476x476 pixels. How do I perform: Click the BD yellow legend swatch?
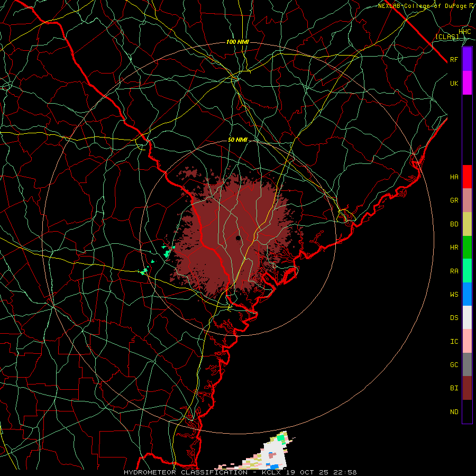[x=467, y=224]
